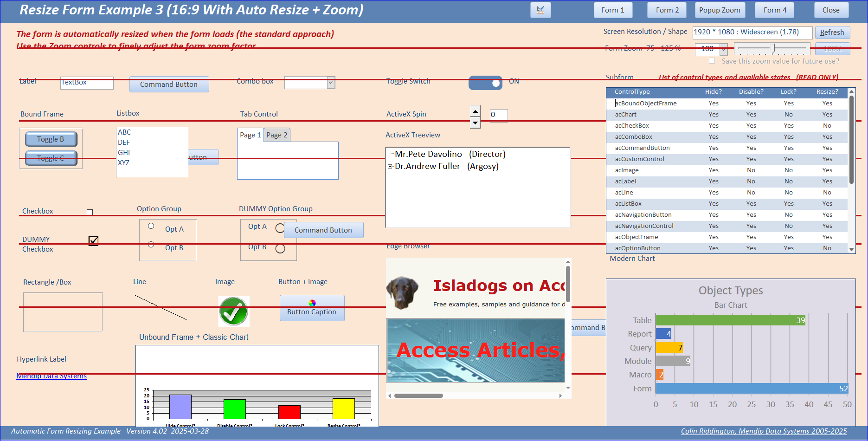Select Opt A in Option Group

[x=151, y=226]
